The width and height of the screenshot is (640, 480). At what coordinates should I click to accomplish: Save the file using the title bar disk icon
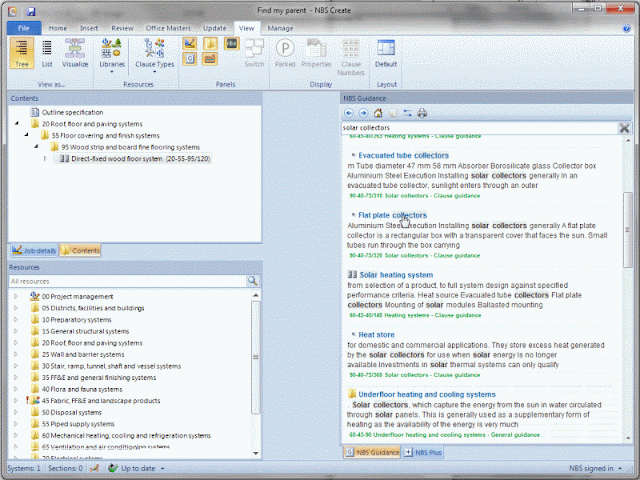pos(31,11)
